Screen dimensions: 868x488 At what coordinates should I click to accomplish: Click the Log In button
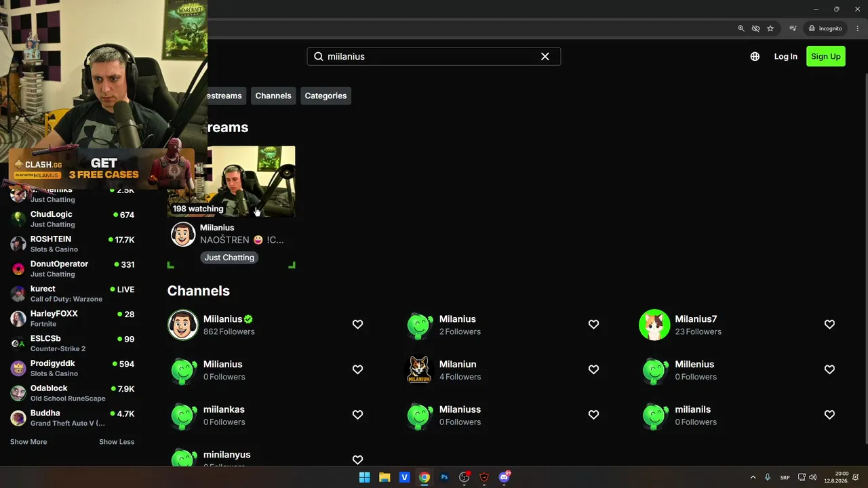pos(786,56)
